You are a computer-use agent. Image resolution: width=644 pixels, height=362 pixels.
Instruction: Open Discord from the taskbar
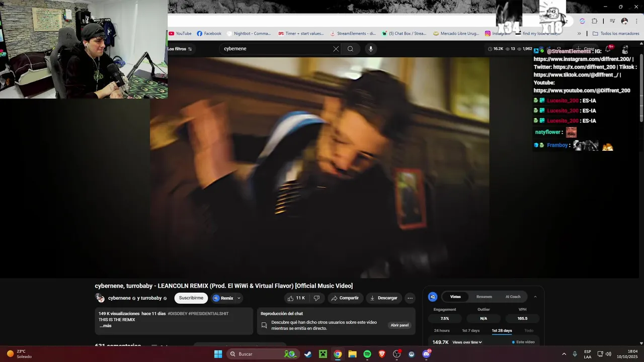point(426,354)
